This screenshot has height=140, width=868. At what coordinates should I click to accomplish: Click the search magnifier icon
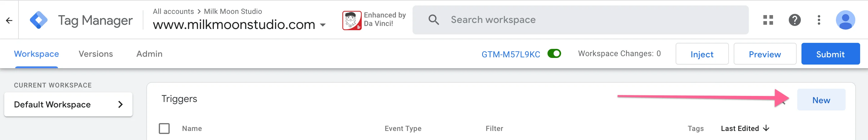click(433, 20)
